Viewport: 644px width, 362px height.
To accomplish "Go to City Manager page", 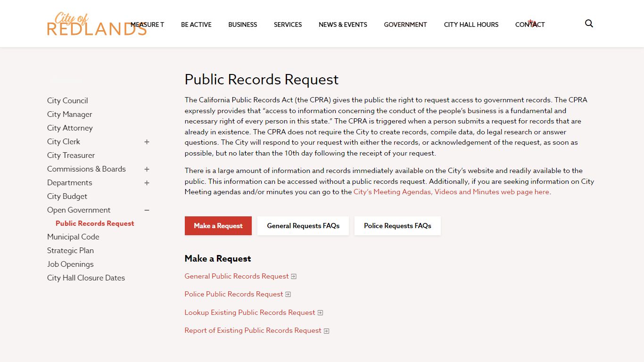I will 70,114.
